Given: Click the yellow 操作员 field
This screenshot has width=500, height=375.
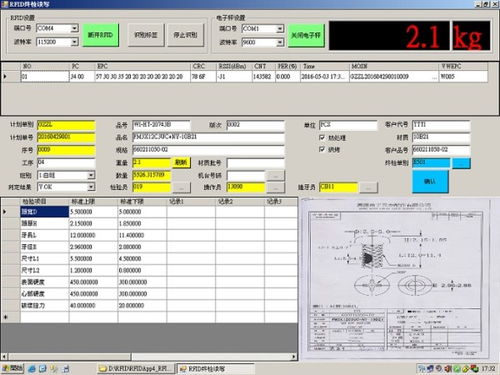Looking at the screenshot, I should pos(246,187).
